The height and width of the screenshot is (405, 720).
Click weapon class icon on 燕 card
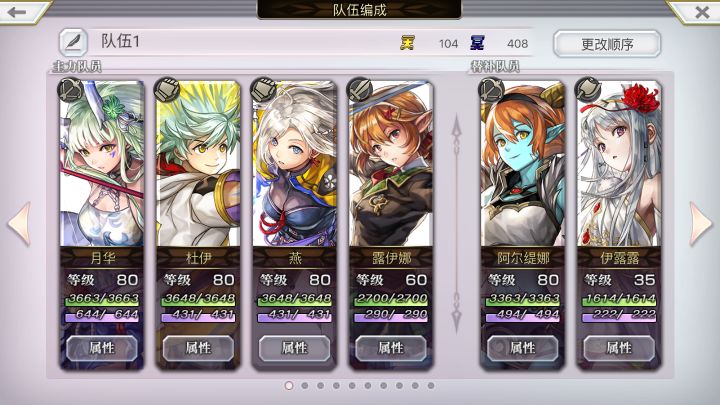[x=263, y=89]
